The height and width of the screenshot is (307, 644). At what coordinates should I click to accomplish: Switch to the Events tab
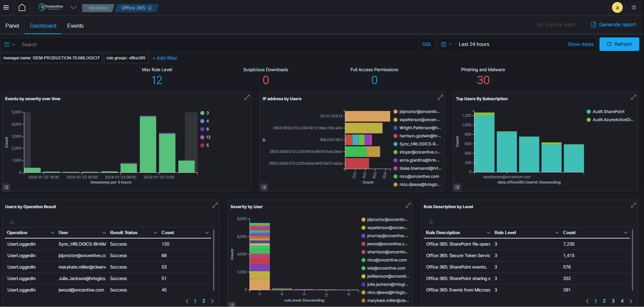tap(75, 26)
